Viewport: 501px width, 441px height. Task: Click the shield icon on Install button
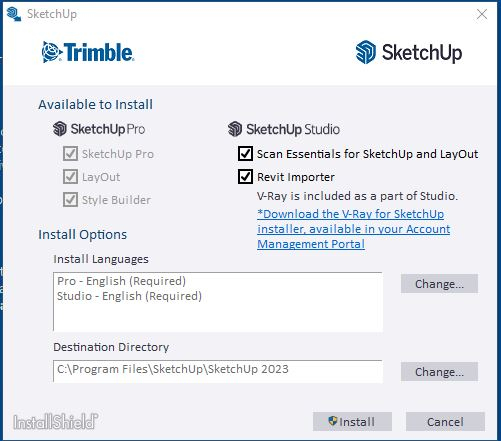(x=333, y=421)
